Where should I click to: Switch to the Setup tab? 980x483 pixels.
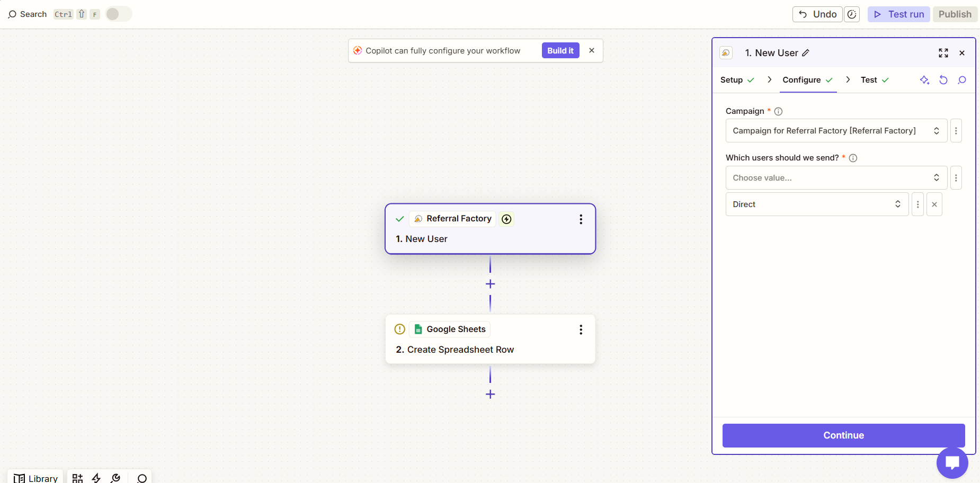tap(737, 80)
